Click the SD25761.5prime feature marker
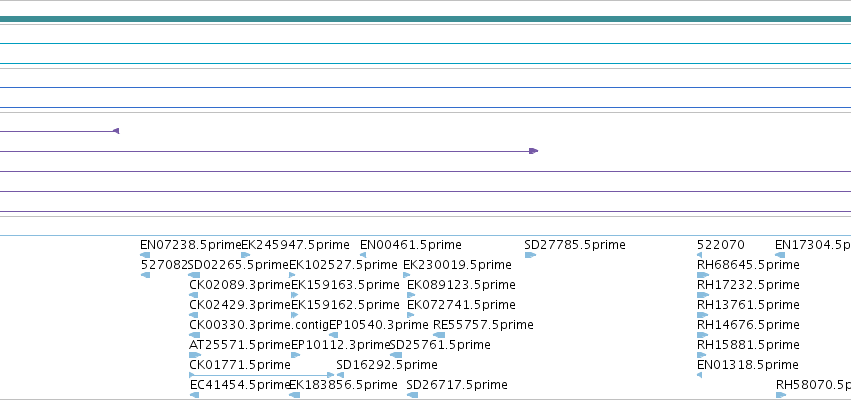This screenshot has height=400, width=851. coord(396,355)
